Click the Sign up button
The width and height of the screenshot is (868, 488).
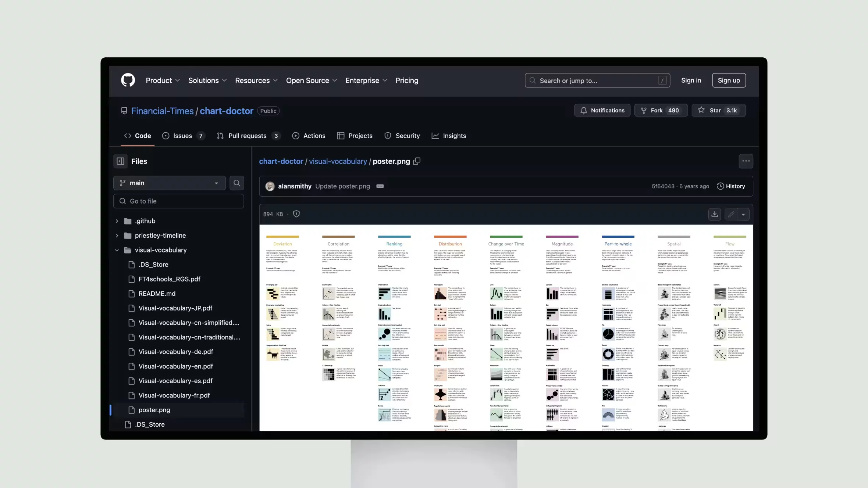(x=729, y=80)
